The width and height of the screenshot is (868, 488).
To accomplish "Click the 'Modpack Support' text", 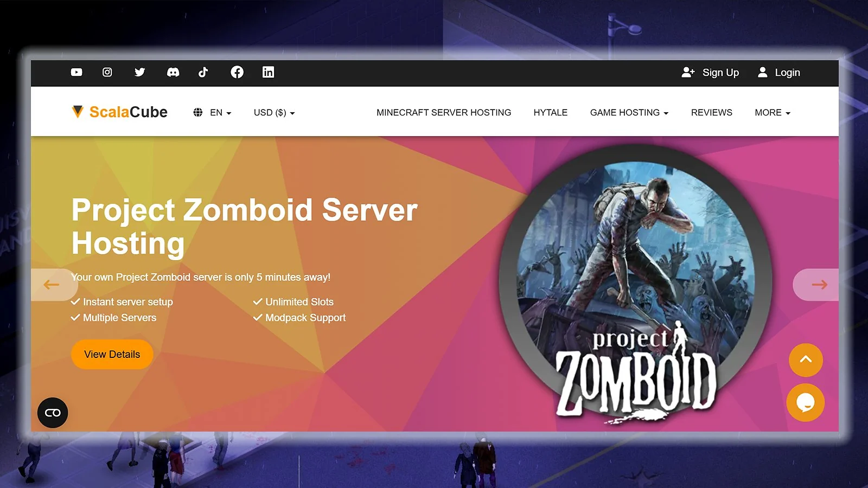I will tap(305, 318).
